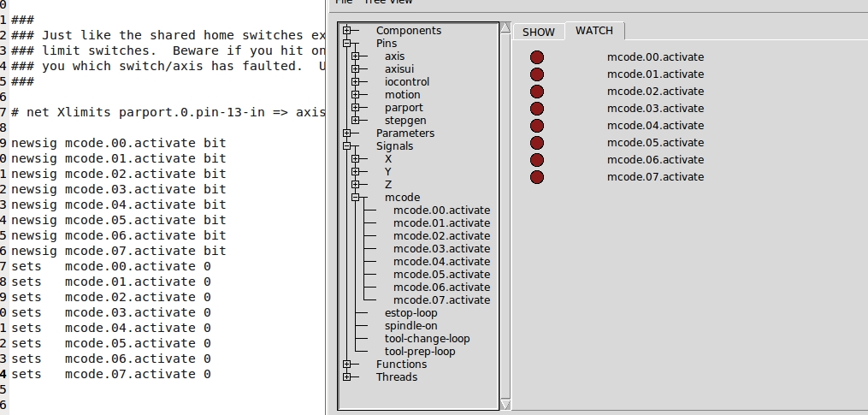Click the Components label in tree

pyautogui.click(x=409, y=31)
